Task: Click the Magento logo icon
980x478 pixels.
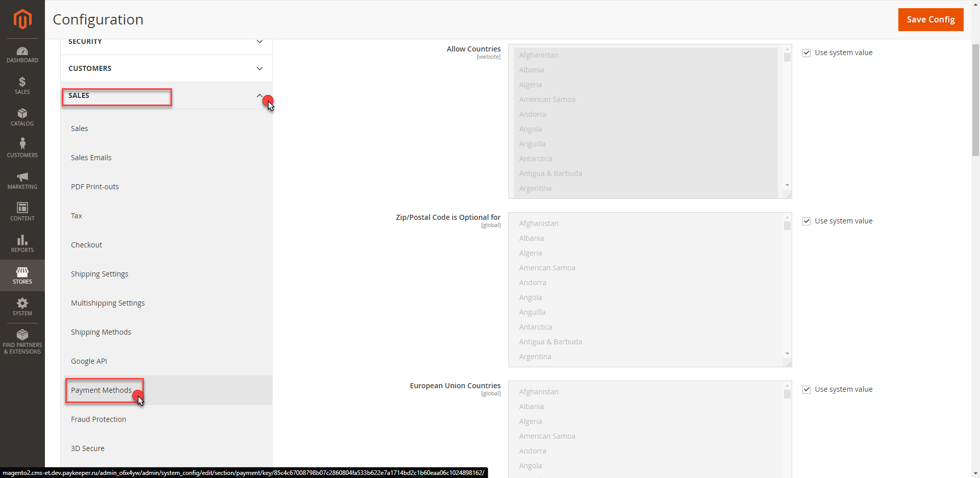Action: point(22,19)
